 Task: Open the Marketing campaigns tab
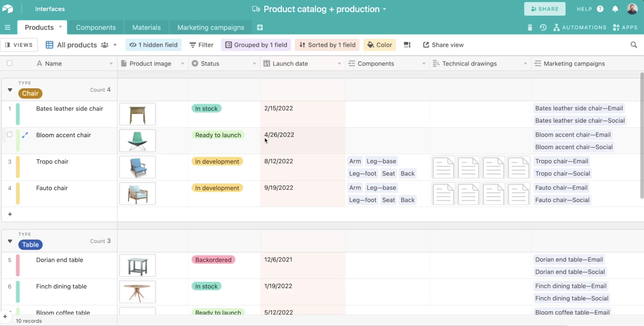click(210, 28)
